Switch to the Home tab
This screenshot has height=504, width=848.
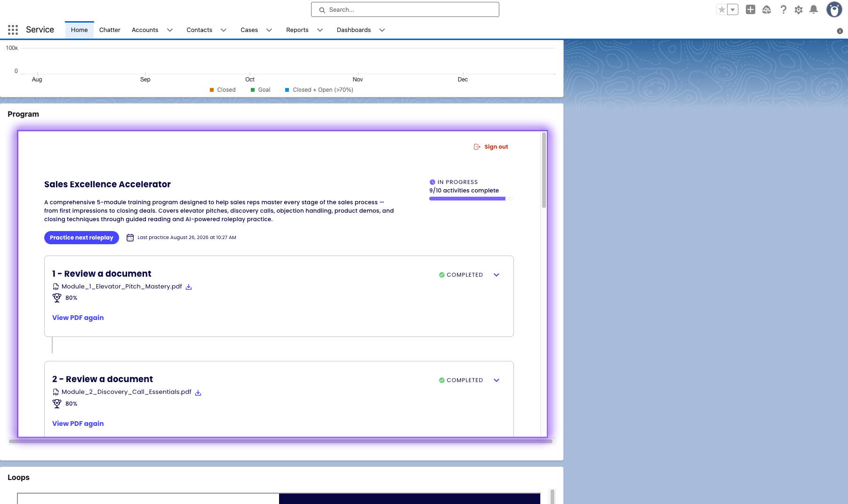[80, 30]
